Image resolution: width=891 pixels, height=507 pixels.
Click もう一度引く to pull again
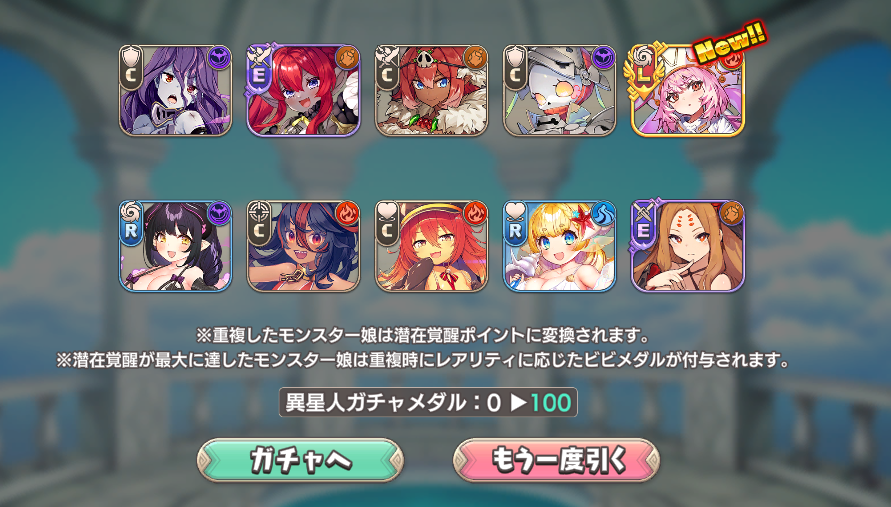coord(556,460)
